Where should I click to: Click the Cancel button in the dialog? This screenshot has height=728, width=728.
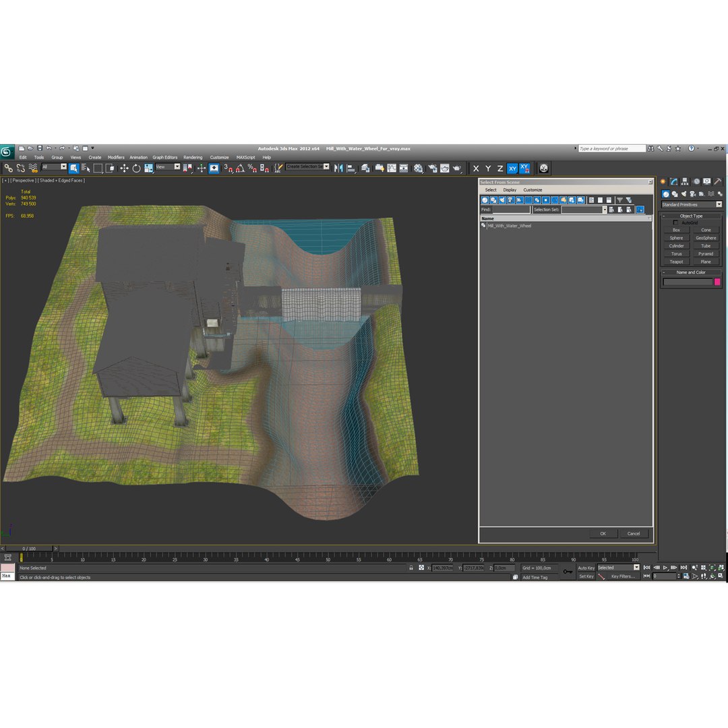(633, 533)
